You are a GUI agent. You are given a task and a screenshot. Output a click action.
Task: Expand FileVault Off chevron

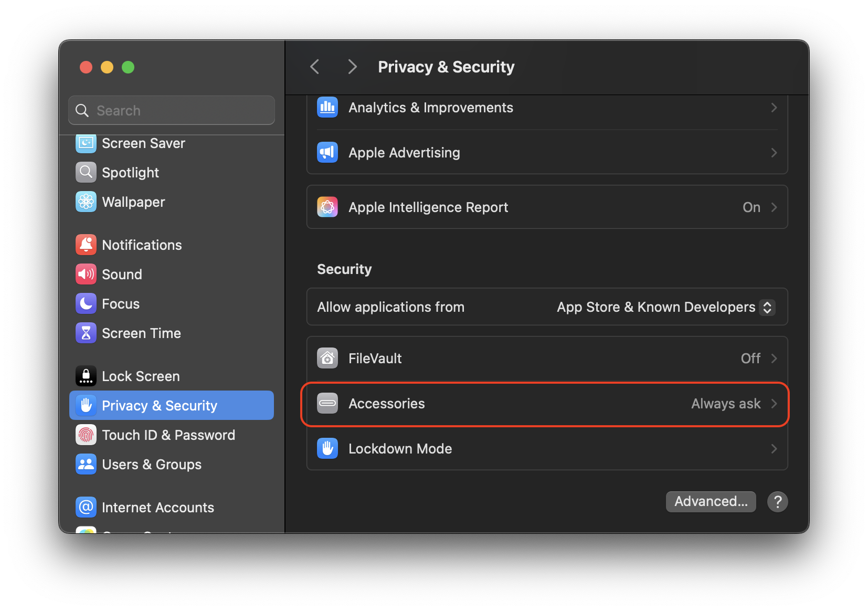(774, 359)
